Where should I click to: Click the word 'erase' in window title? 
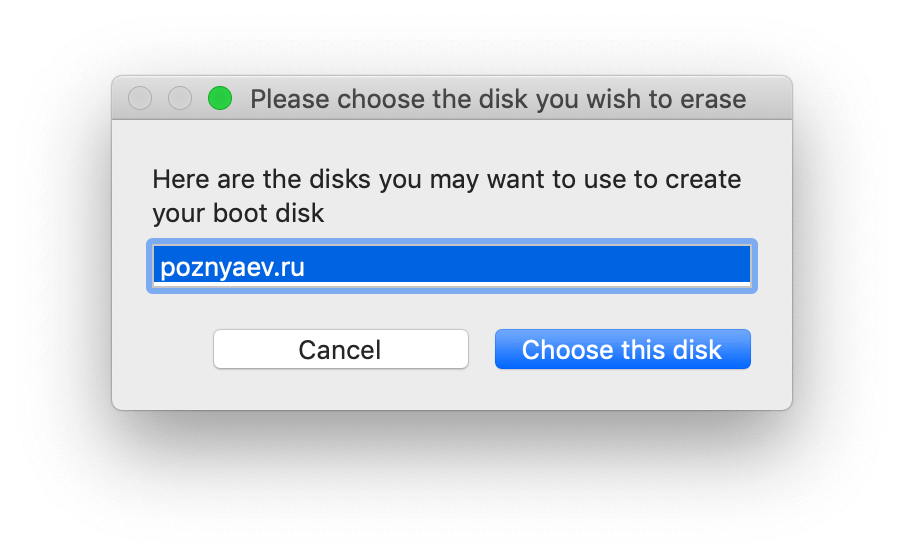point(711,99)
